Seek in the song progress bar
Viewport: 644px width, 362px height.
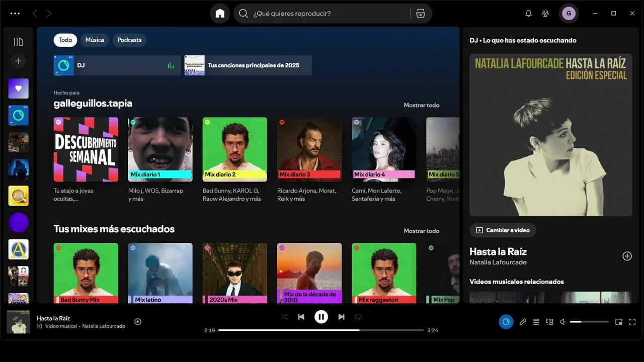click(x=321, y=330)
